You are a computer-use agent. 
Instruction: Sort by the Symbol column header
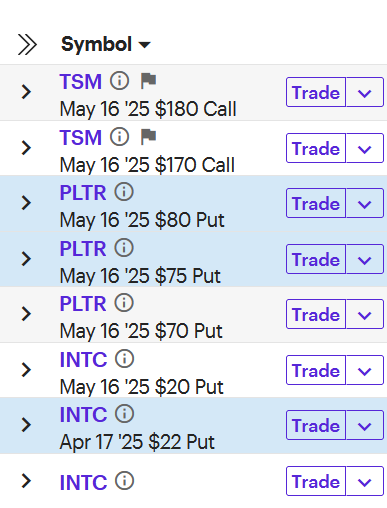(106, 44)
